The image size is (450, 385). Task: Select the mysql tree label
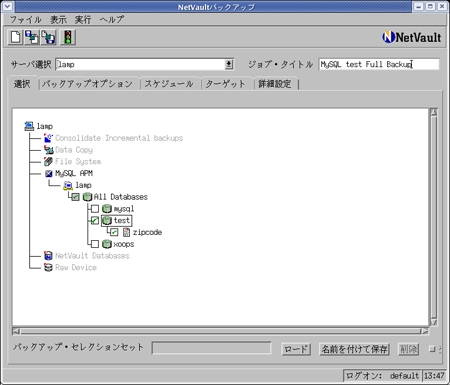(x=124, y=209)
